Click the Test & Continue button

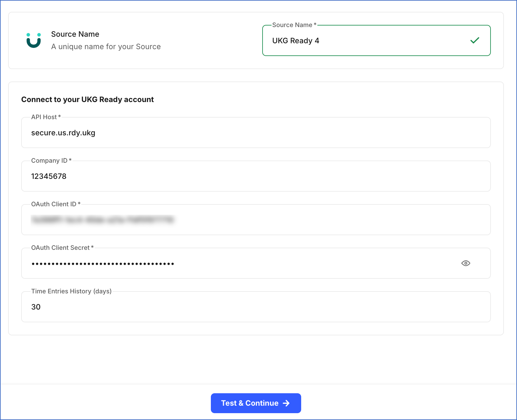click(x=256, y=403)
